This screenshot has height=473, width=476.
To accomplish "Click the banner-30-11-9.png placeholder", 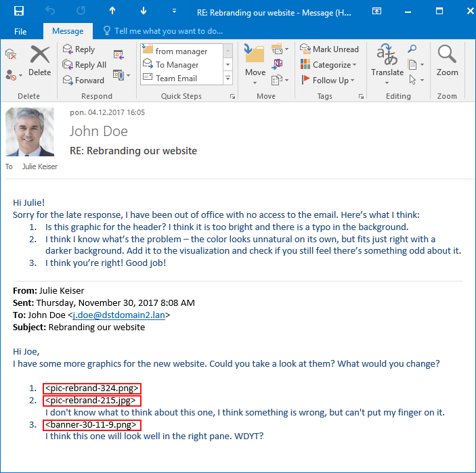I will click(92, 425).
